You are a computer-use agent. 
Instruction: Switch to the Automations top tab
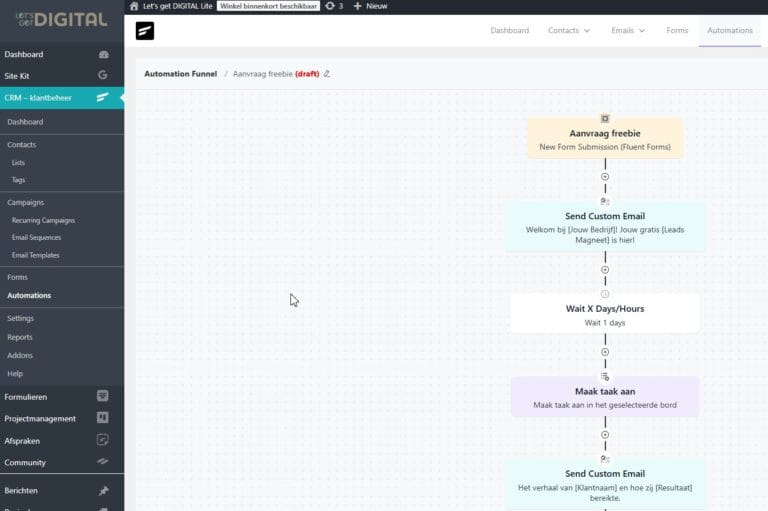730,31
